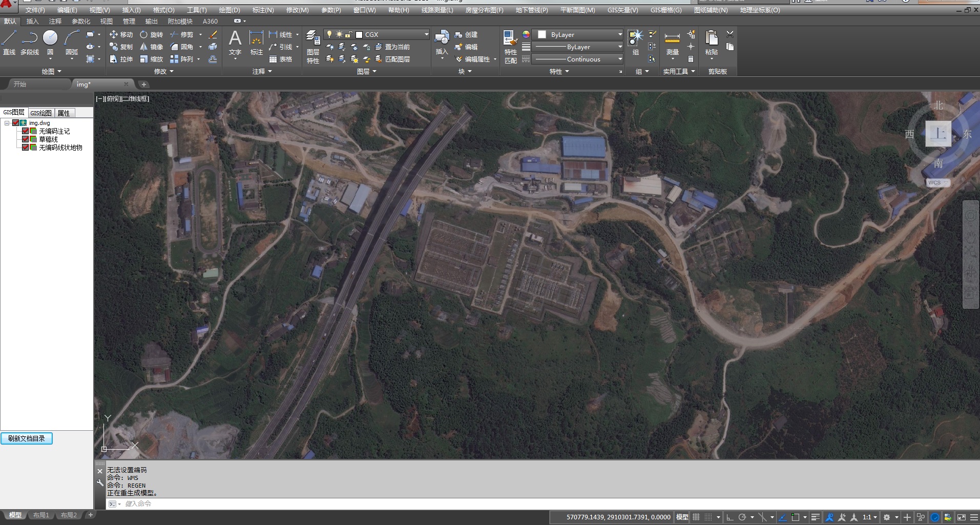Click the Array (阵列) tool
Screen dimensions: 980x525
pyautogui.click(x=181, y=59)
